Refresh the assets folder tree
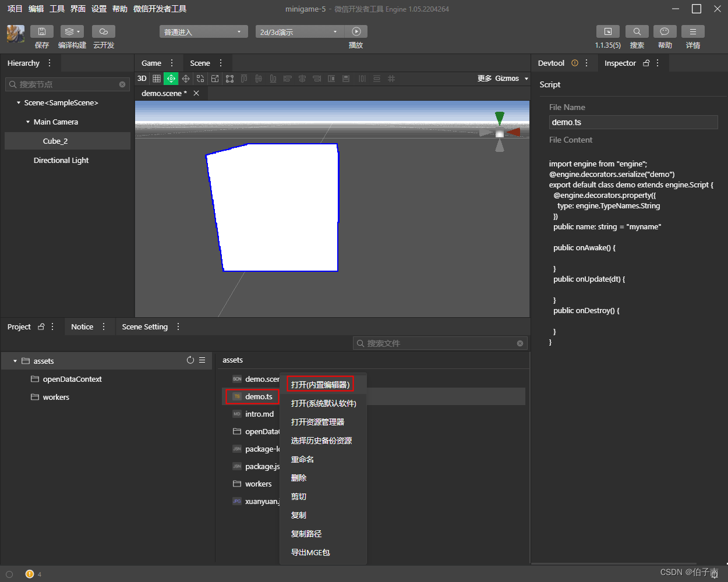Image resolution: width=728 pixels, height=582 pixels. tap(190, 360)
